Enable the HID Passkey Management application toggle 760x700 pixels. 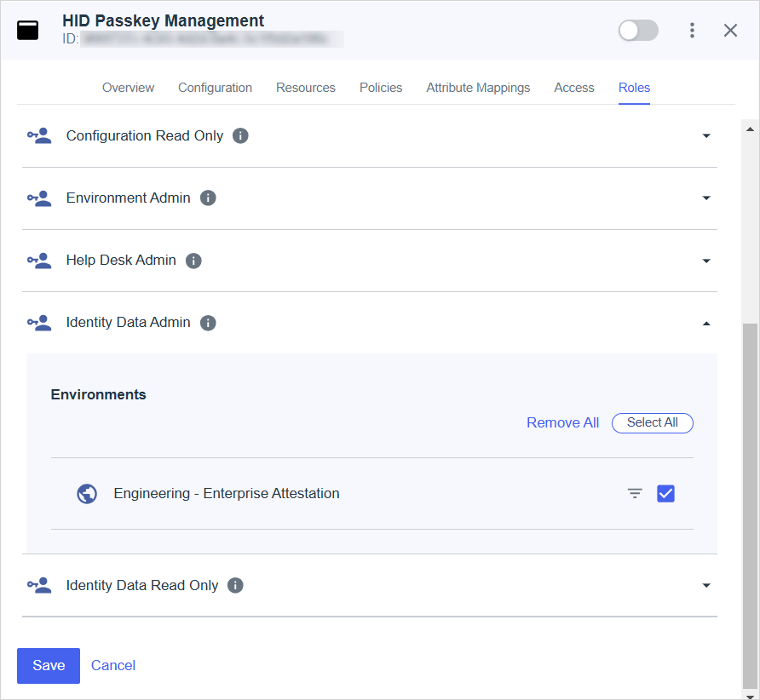(x=638, y=31)
